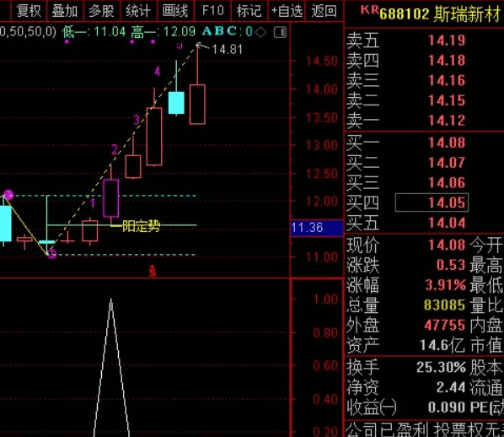
Task: Click the 卖二 price 14.15
Action: coord(447,100)
